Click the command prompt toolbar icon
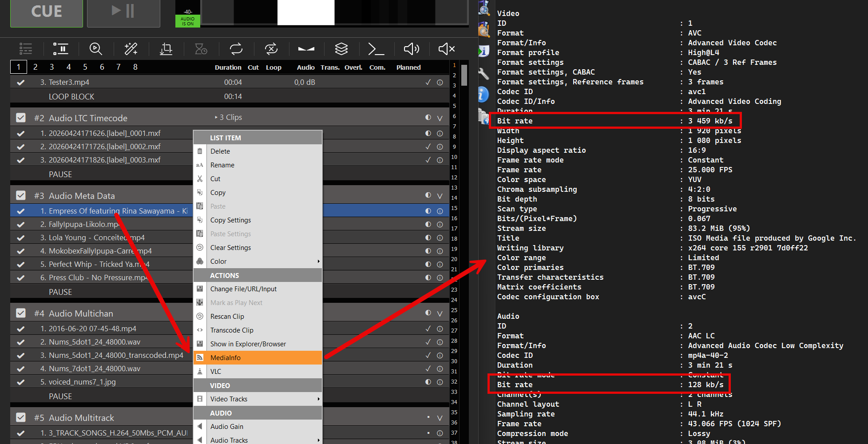868x444 pixels. pos(376,49)
